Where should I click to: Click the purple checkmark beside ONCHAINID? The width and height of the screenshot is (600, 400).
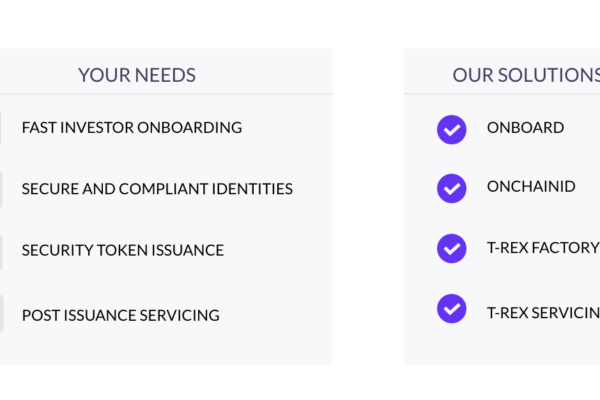point(452,188)
